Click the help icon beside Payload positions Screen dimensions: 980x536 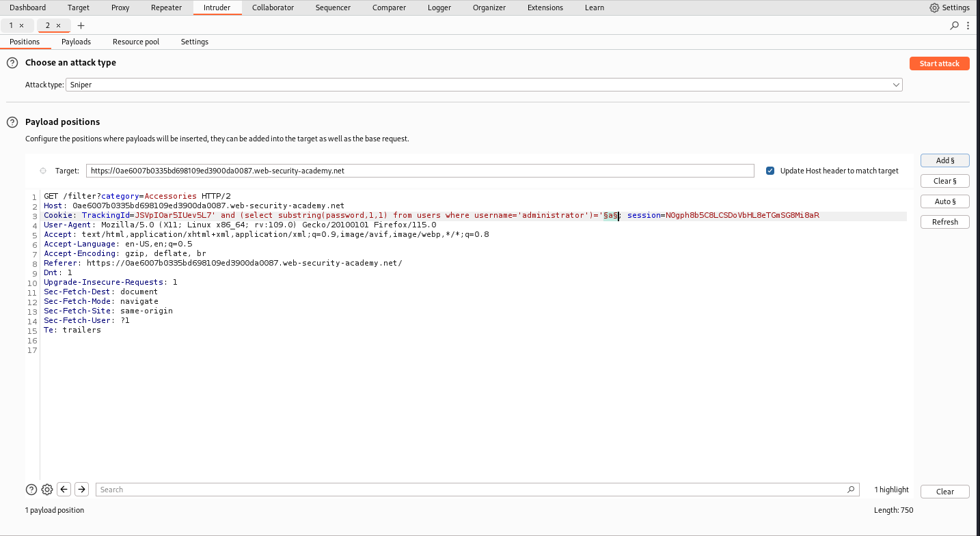(x=12, y=122)
